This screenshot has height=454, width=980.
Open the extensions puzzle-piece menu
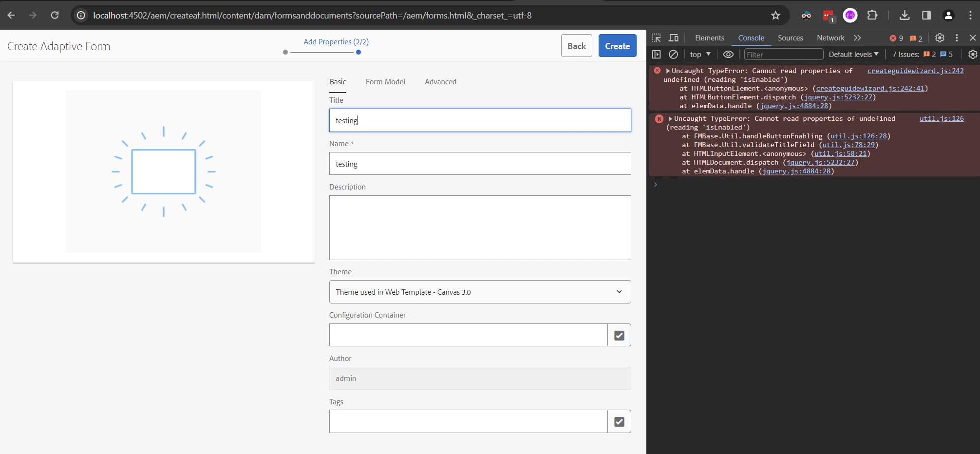click(872, 15)
